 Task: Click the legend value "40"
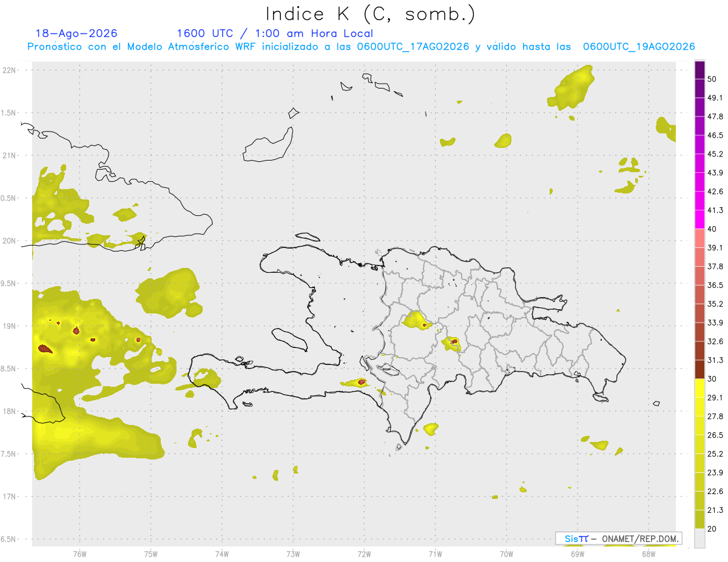point(713,229)
